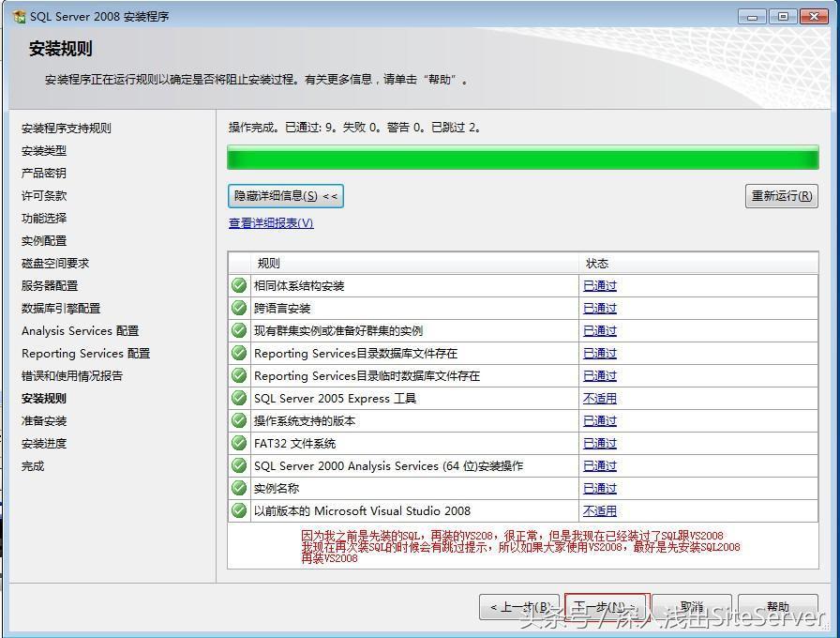Select 安装类型 step in sidebar
The image size is (840, 638).
[x=44, y=151]
